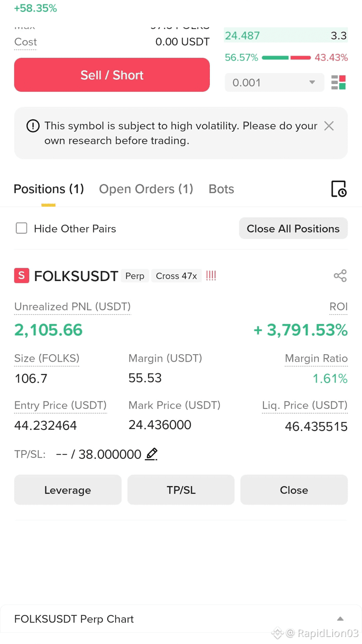Image resolution: width=362 pixels, height=644 pixels.
Task: Tap the red S short badge
Action: (x=21, y=276)
